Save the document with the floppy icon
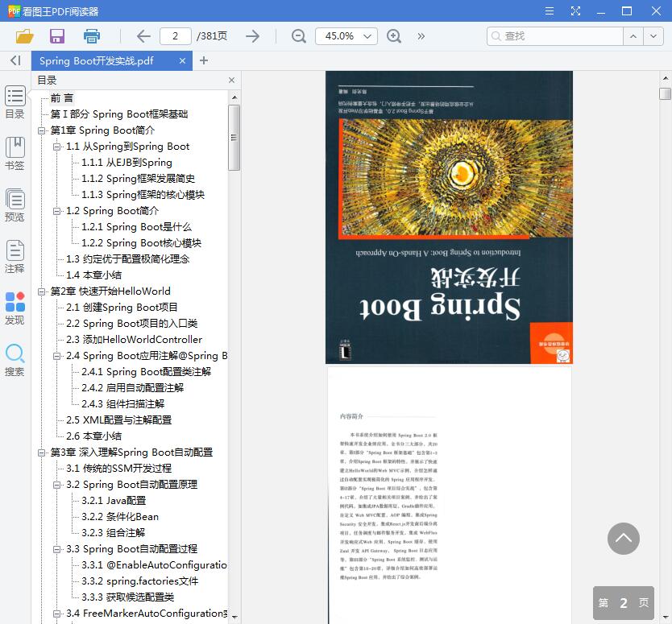The height and width of the screenshot is (624, 672). [x=57, y=36]
